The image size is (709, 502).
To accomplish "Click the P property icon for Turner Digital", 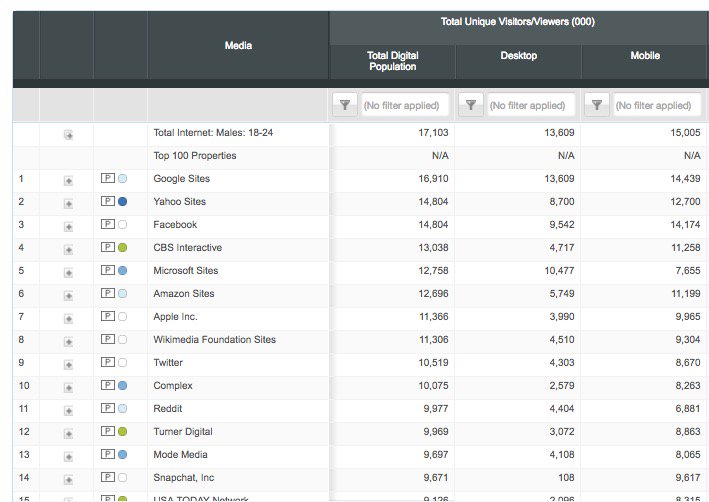I will tap(108, 431).
